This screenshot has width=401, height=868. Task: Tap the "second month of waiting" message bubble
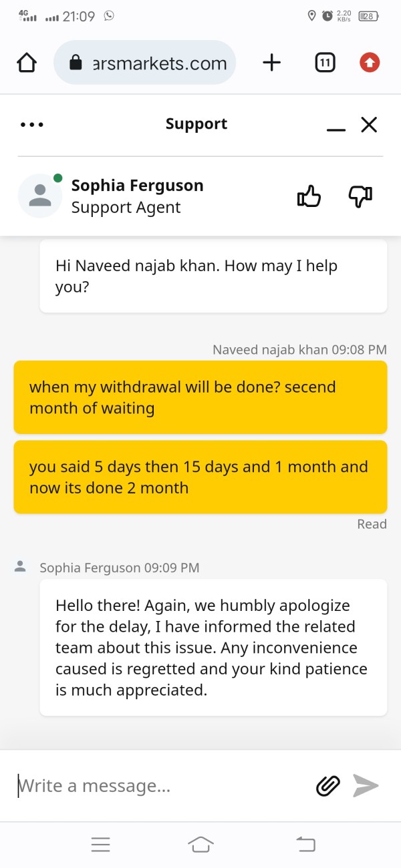coord(200,397)
